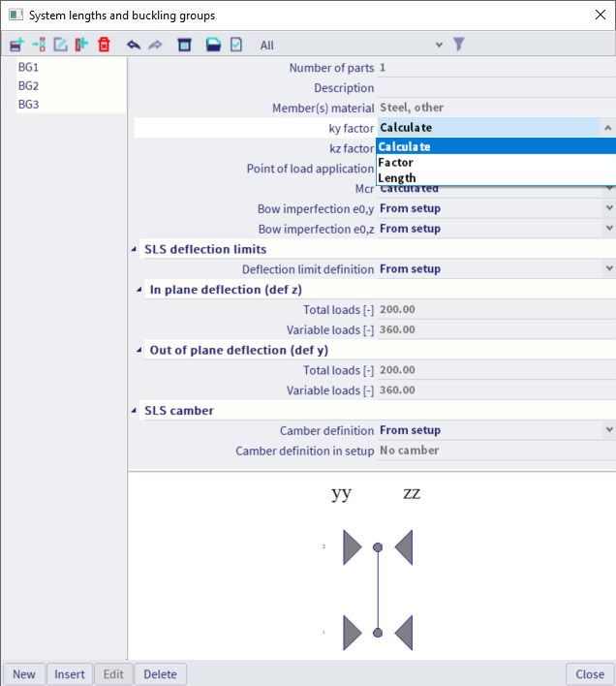
Task: Collapse the SLS deflection limits section
Action: coord(134,249)
